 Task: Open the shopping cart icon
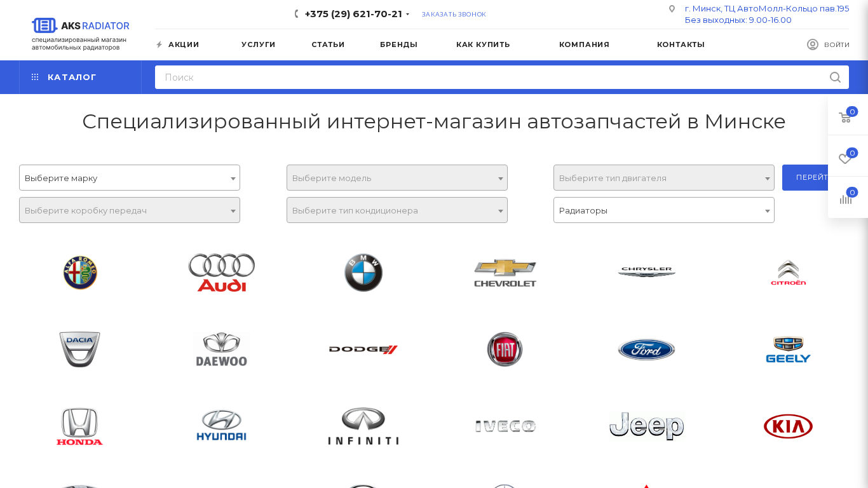845,118
